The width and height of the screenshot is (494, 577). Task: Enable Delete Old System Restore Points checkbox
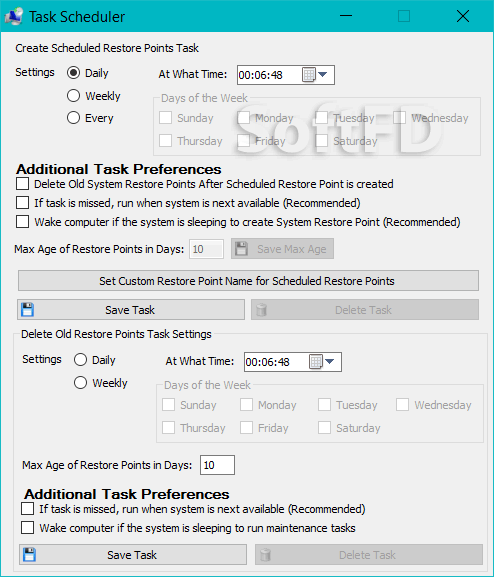tap(22, 184)
